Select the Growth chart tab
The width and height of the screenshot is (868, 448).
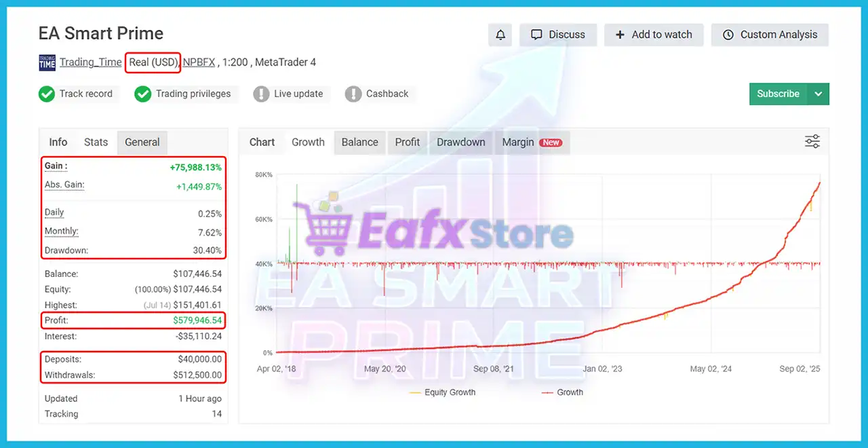[308, 142]
